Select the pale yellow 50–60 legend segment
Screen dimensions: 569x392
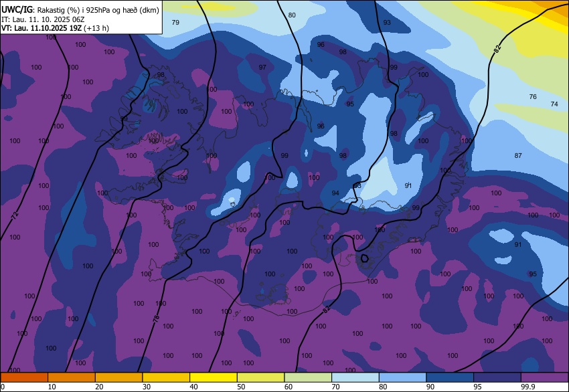tap(261, 377)
